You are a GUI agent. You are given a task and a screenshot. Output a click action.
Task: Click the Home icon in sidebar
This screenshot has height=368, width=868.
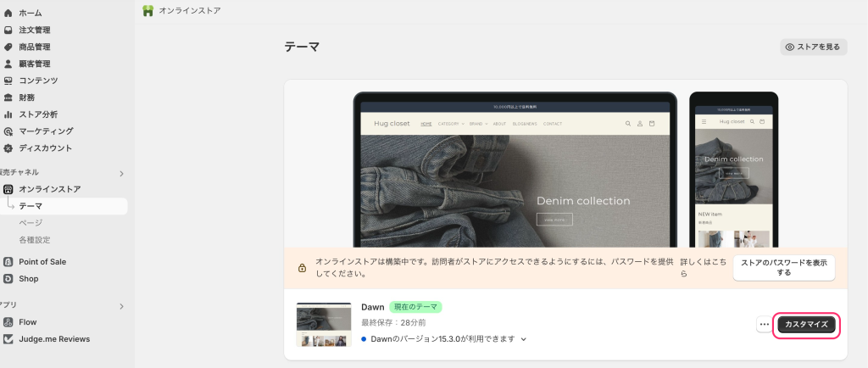(8, 13)
